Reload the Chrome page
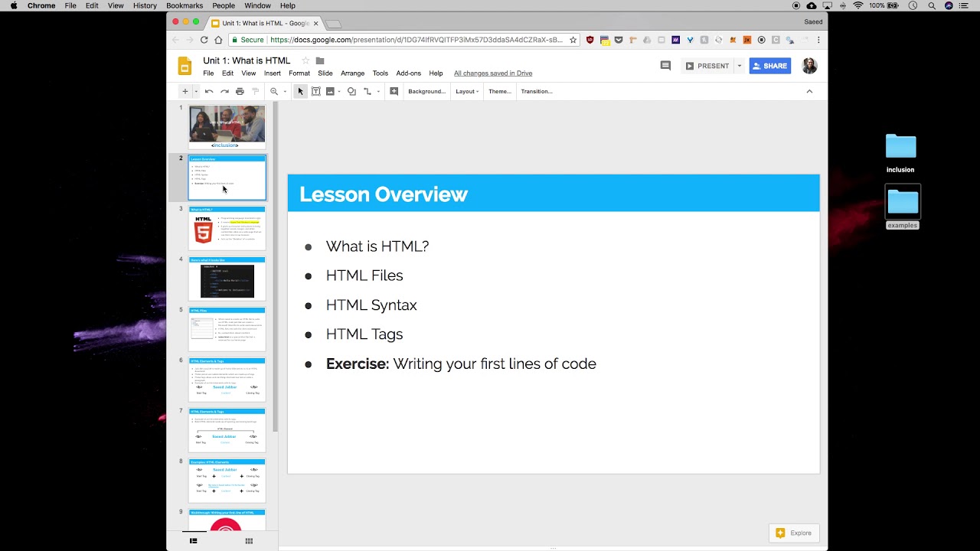The width and height of the screenshot is (980, 551). [x=204, y=40]
